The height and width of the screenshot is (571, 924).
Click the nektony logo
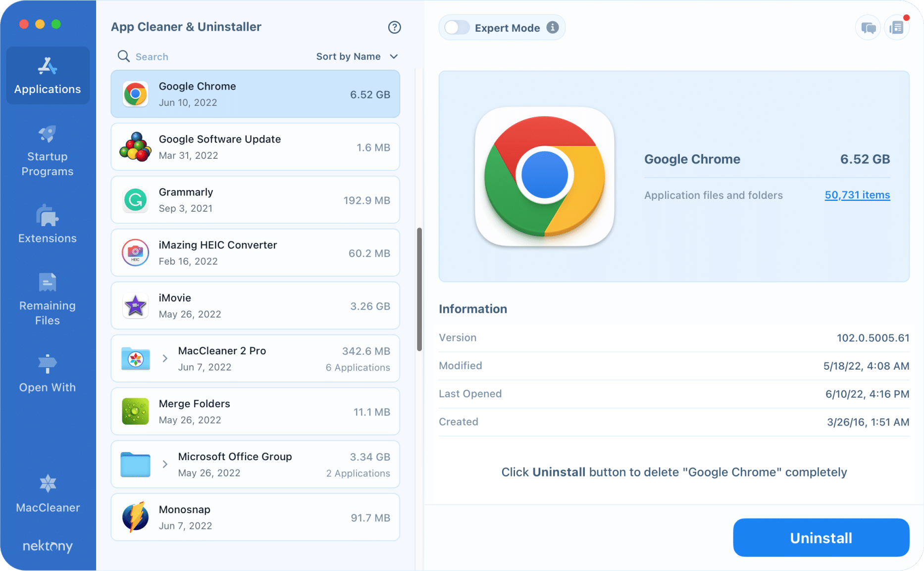pyautogui.click(x=48, y=546)
